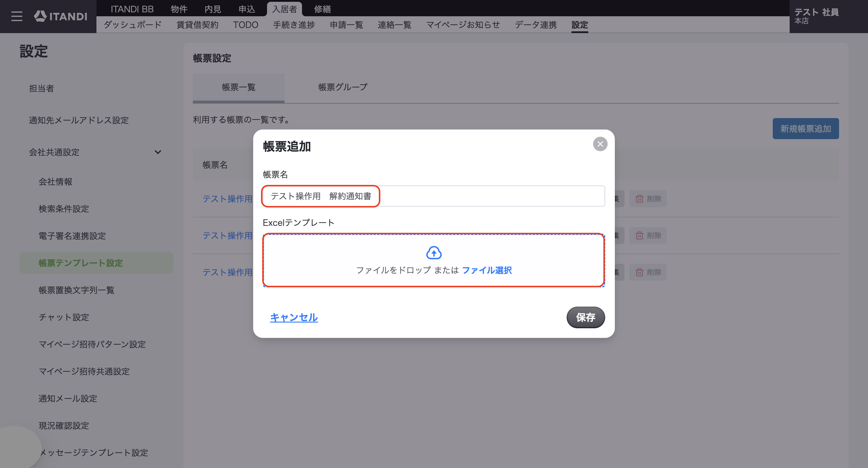Select 担当者 in sidebar
The height and width of the screenshot is (468, 868).
(x=42, y=88)
